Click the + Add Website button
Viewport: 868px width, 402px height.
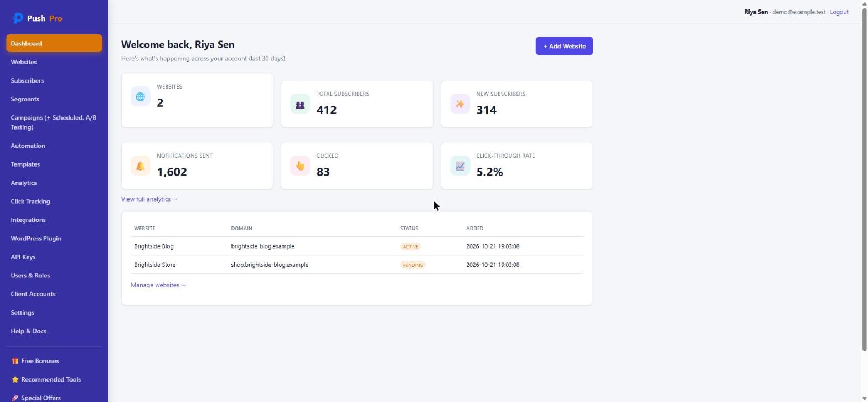pyautogui.click(x=564, y=46)
